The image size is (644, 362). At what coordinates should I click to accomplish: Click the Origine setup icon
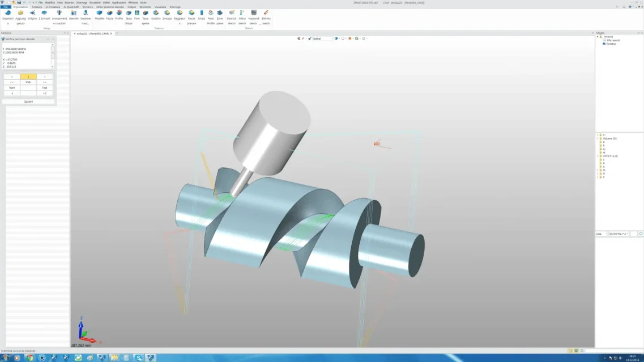point(32,13)
